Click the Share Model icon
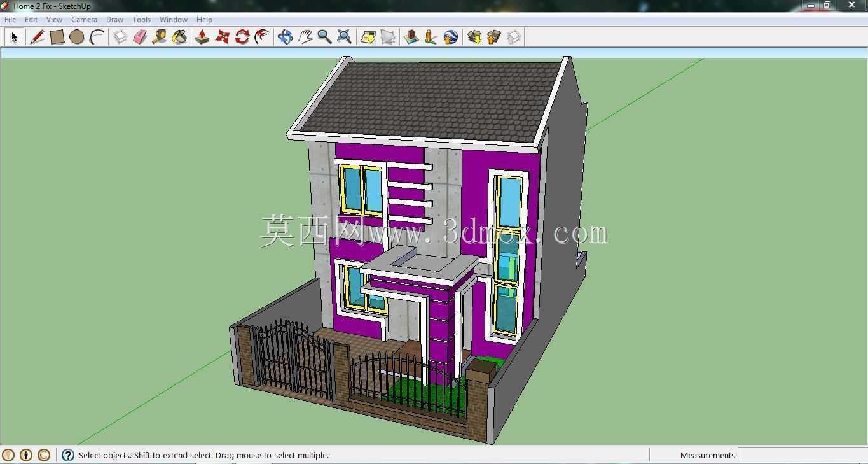This screenshot has width=868, height=464. (493, 37)
